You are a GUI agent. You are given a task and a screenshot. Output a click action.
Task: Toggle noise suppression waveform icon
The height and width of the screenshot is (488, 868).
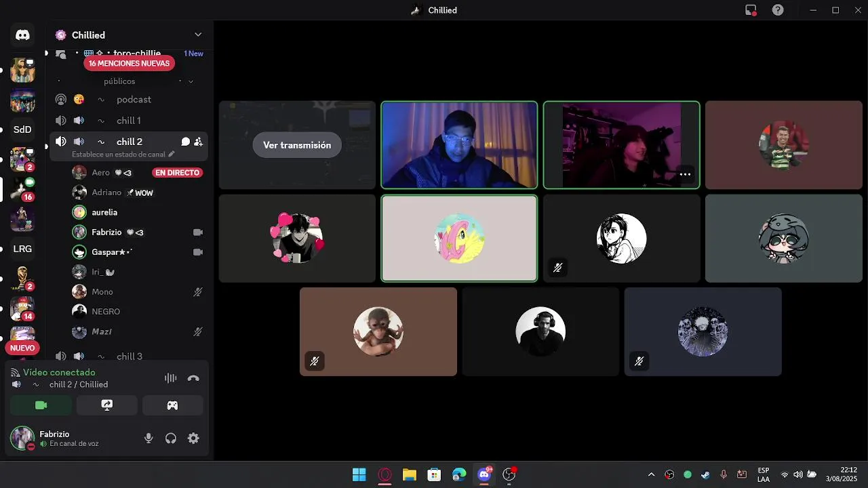(x=170, y=378)
